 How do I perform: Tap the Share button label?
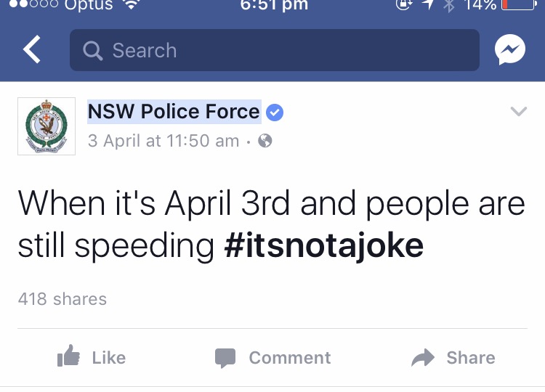[471, 358]
